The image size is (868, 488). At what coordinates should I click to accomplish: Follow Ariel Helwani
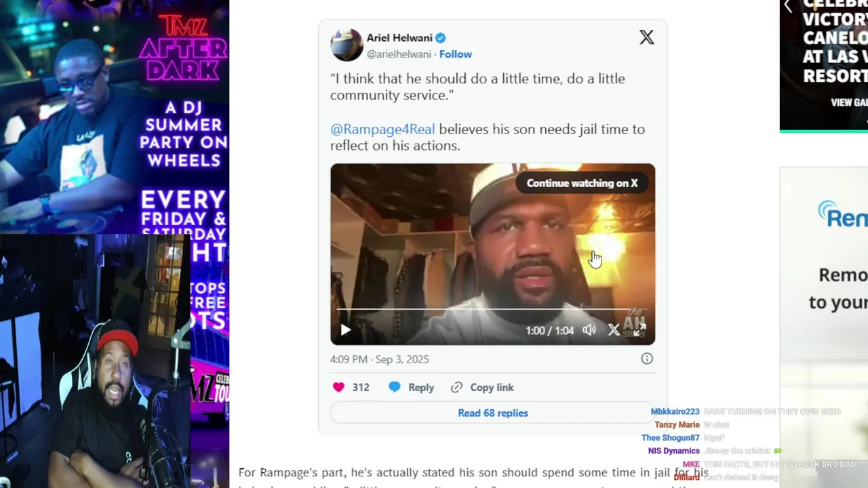click(x=455, y=54)
